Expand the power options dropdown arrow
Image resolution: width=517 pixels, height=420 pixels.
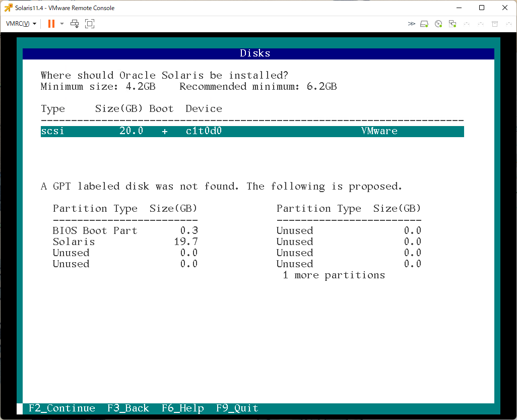pyautogui.click(x=61, y=24)
